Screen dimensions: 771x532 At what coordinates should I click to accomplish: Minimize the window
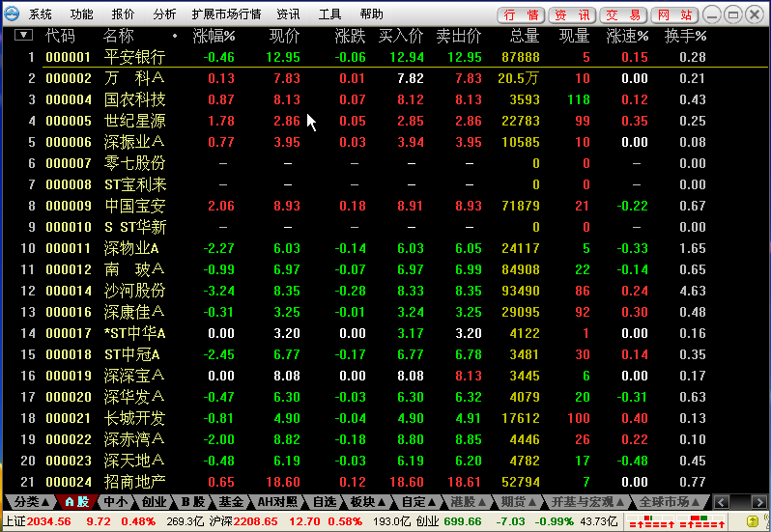pos(711,14)
